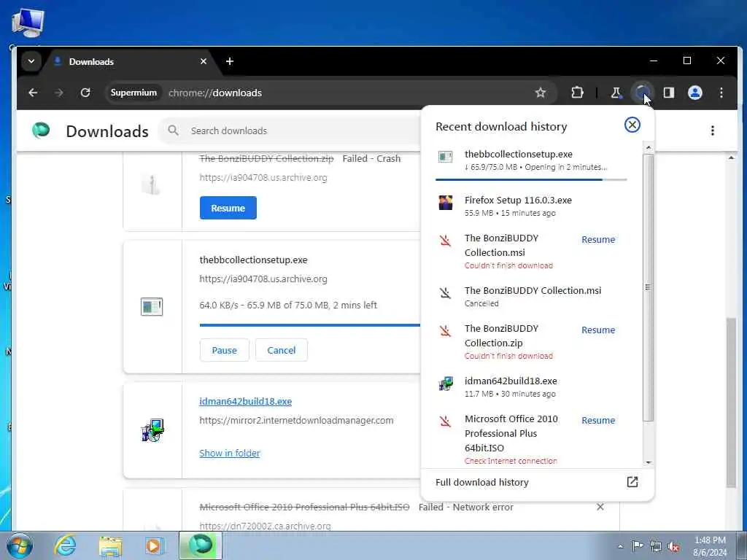Open the profile avatar menu

coord(695,93)
